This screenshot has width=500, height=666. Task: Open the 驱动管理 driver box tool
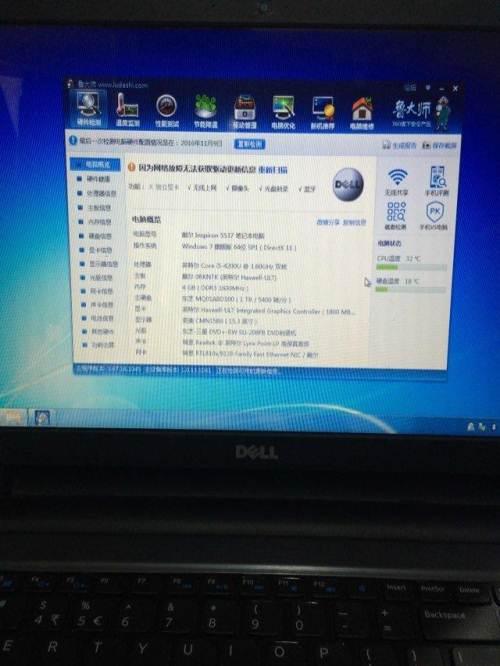(x=245, y=112)
